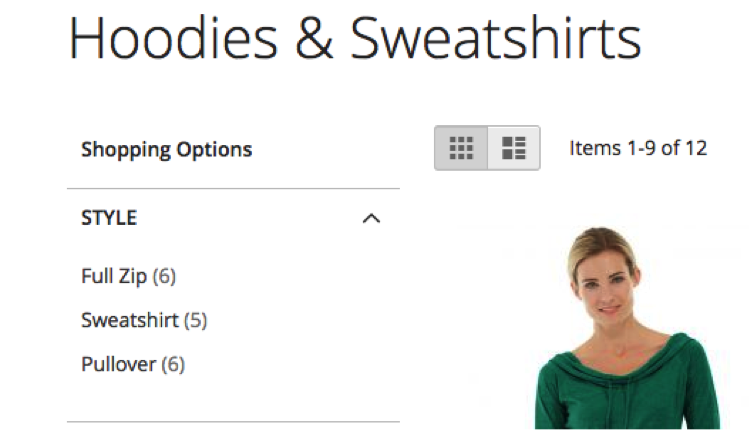750x430 pixels.
Task: Collapse the STYLE filter chevron
Action: (x=371, y=218)
